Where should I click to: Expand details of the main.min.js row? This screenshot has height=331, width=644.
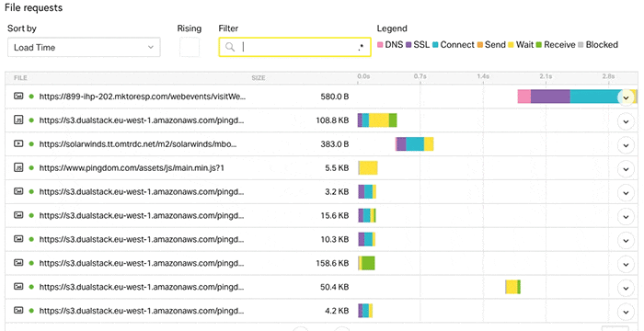(x=626, y=169)
